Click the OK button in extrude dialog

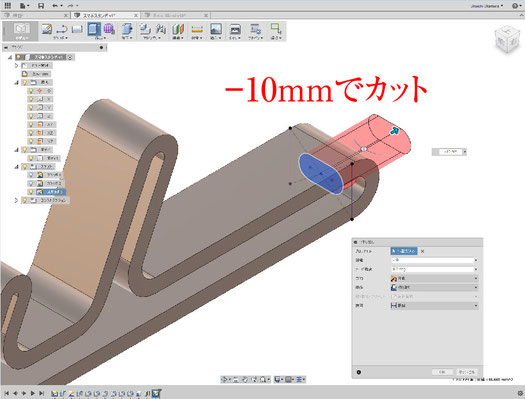[x=442, y=372]
